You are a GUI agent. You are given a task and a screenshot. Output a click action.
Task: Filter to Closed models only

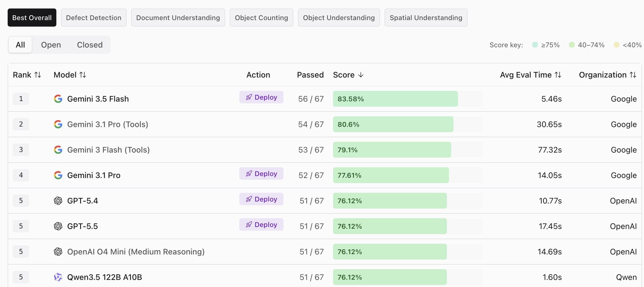coord(90,45)
